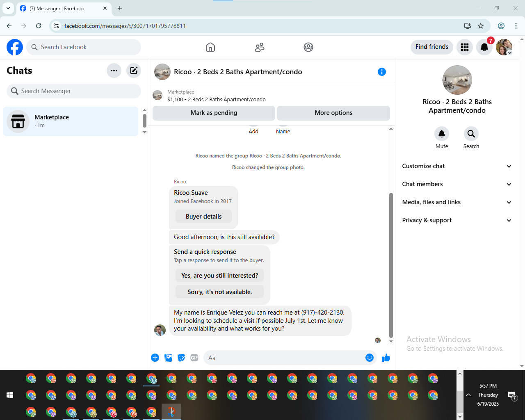Click the Search Messenger field
Viewport: 525px width, 420px height.
click(x=74, y=91)
